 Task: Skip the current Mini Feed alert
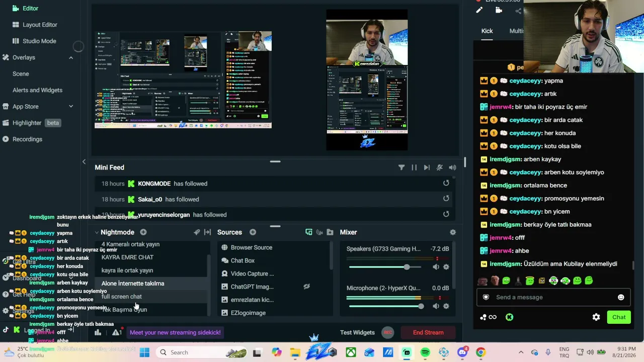pos(427,167)
